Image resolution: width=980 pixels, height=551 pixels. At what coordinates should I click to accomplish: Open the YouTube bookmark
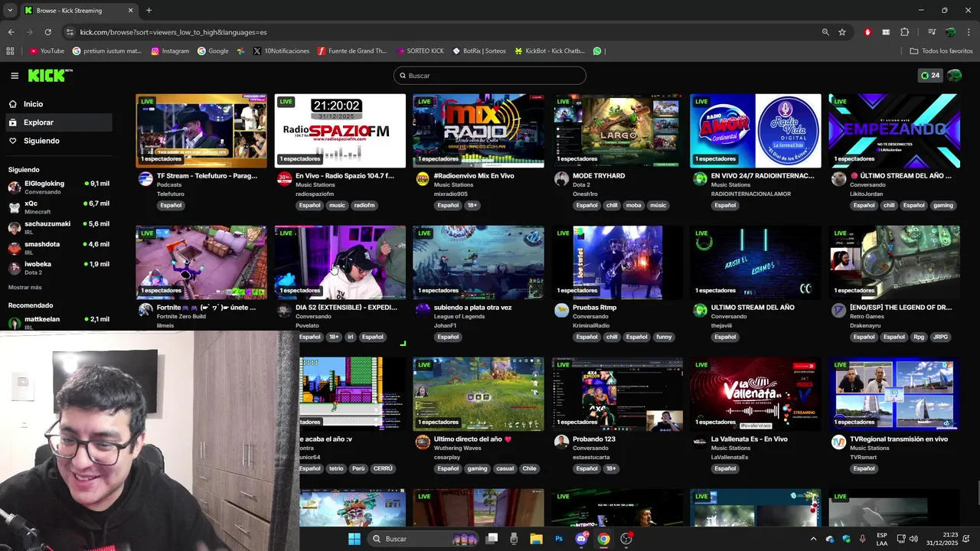tap(47, 51)
